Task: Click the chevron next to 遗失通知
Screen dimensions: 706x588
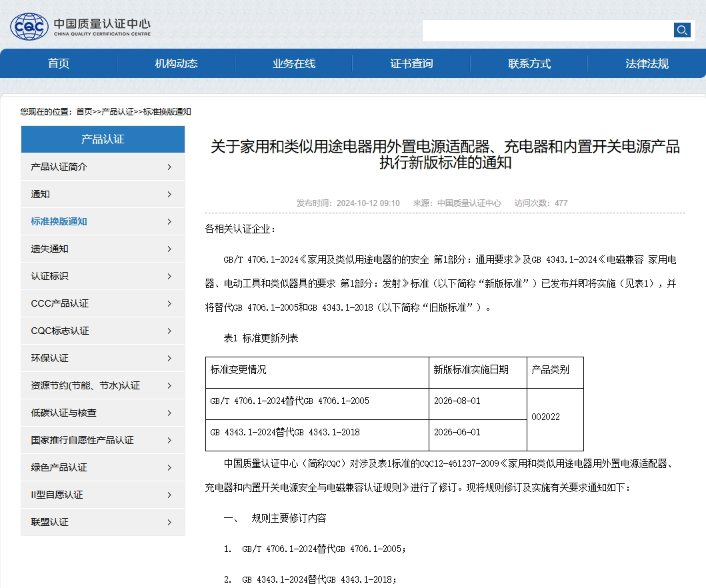Action: 169,249
